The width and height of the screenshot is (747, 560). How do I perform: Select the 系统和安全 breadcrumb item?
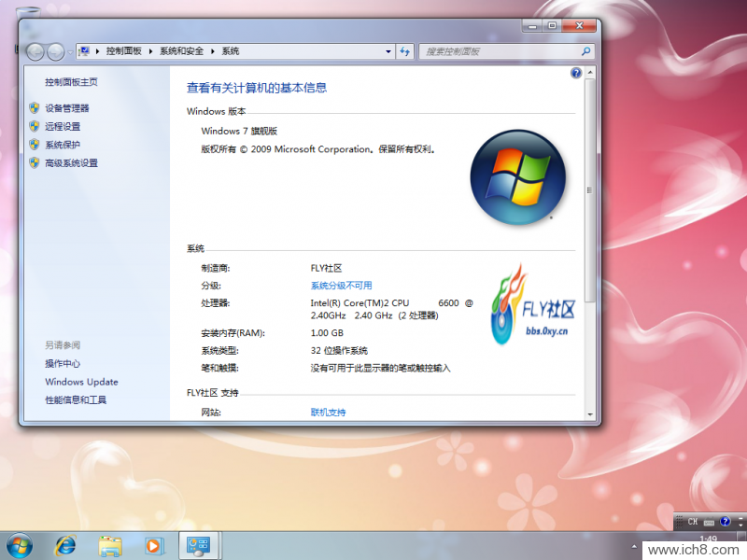[181, 51]
